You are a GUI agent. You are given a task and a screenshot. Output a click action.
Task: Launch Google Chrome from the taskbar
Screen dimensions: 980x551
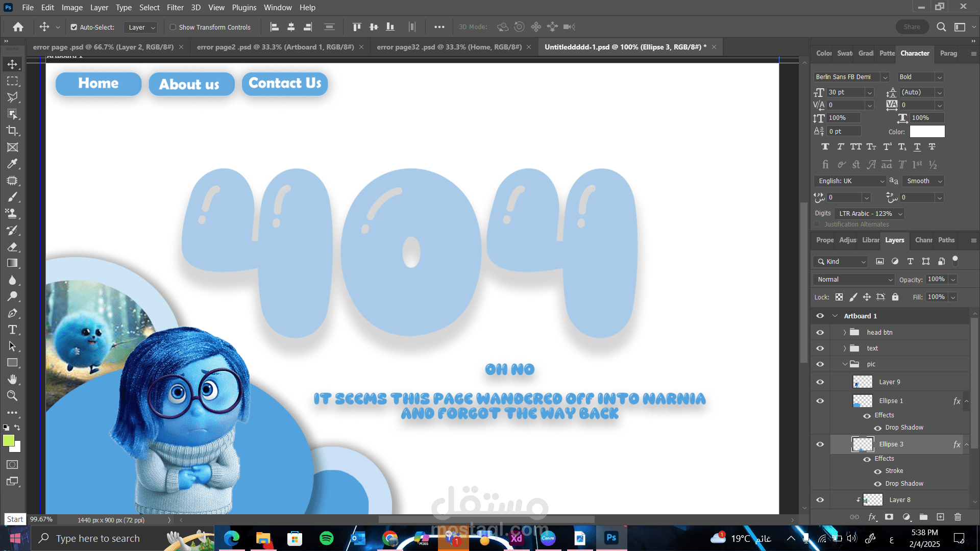[x=390, y=538]
